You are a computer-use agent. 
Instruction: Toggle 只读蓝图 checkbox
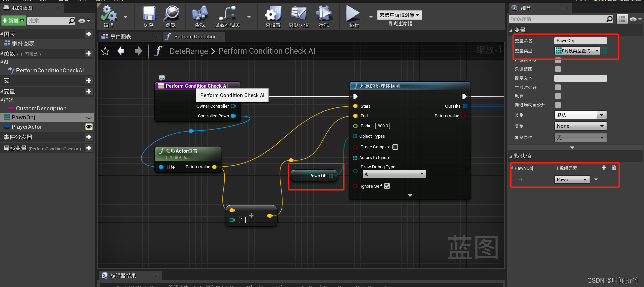point(558,69)
